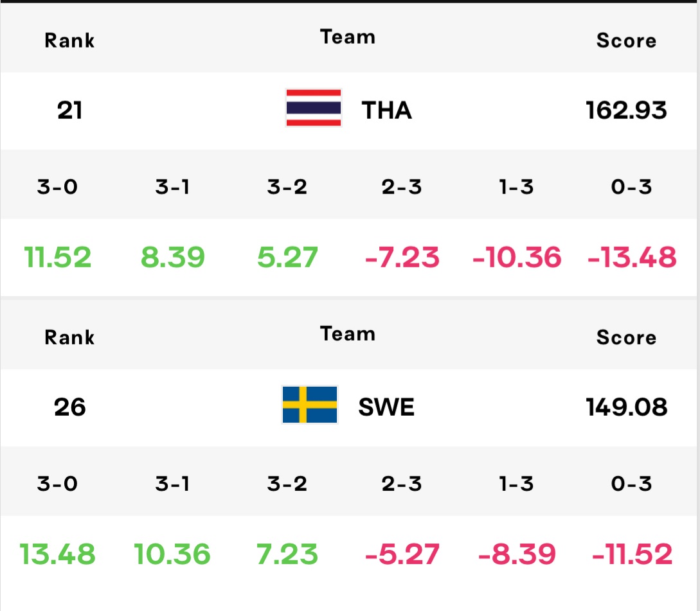The height and width of the screenshot is (611, 700).
Task: Click the top Score column header
Action: 626,40
